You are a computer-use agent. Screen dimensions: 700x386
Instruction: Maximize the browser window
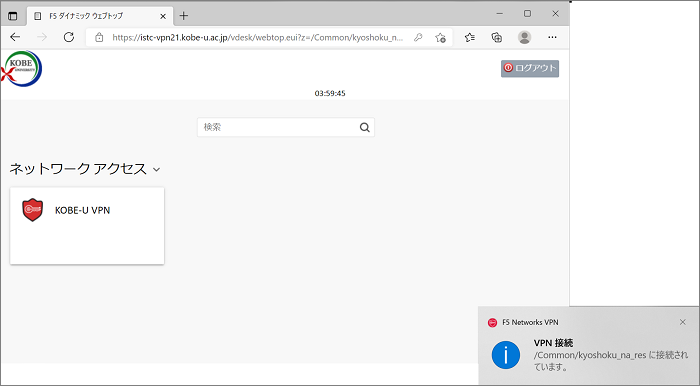(x=527, y=14)
